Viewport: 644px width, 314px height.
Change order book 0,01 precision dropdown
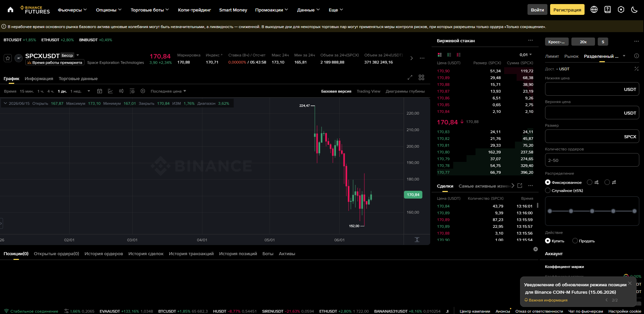[x=526, y=55]
